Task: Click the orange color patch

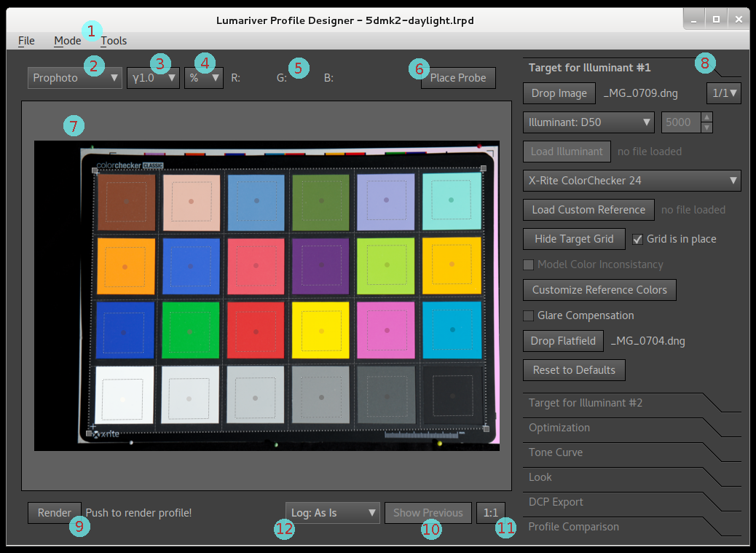Action: tap(125, 267)
